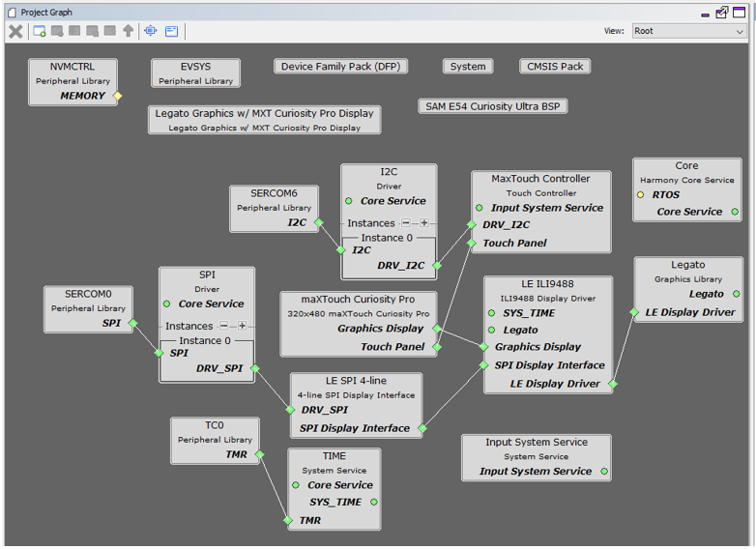Open the View dropdown showing Root

688,31
